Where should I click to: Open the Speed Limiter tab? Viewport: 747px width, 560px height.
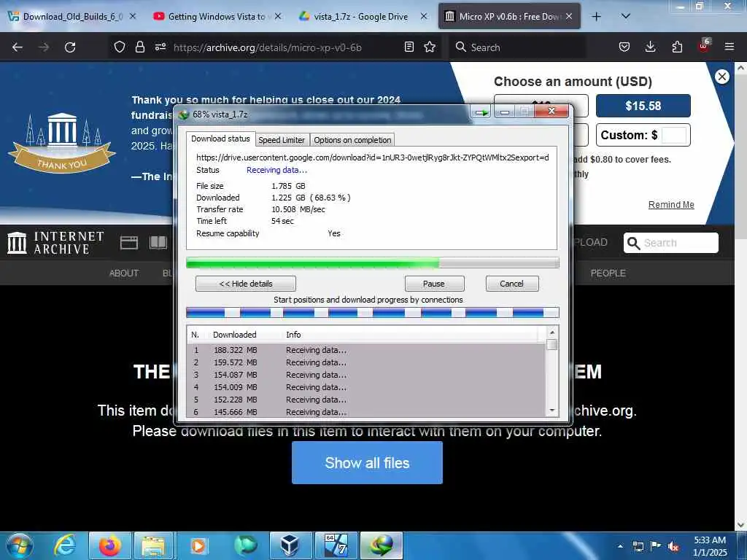pos(282,140)
